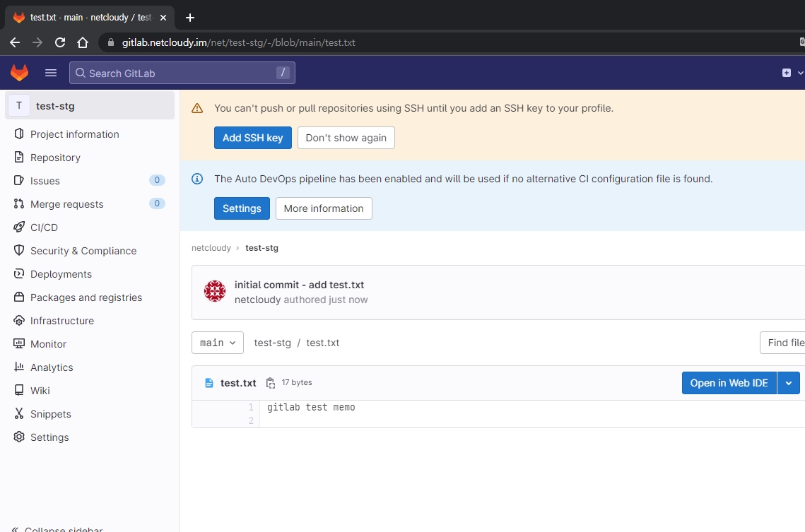Click the Security shield icon
805x532 pixels.
click(x=19, y=250)
